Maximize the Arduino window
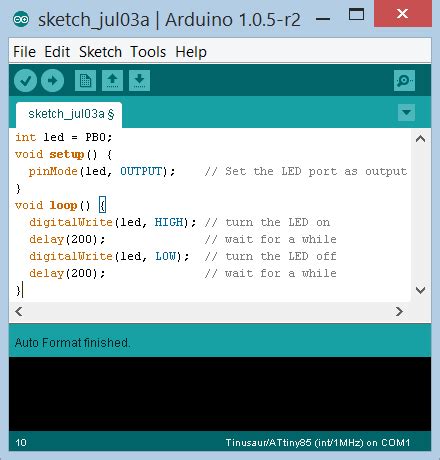Screen dimensions: 440x460 click(x=356, y=14)
